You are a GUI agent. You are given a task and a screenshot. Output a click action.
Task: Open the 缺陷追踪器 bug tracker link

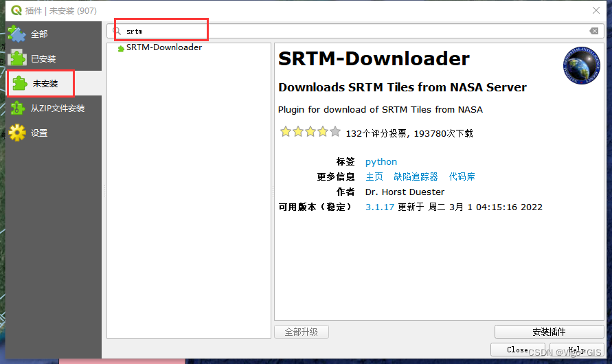[416, 177]
